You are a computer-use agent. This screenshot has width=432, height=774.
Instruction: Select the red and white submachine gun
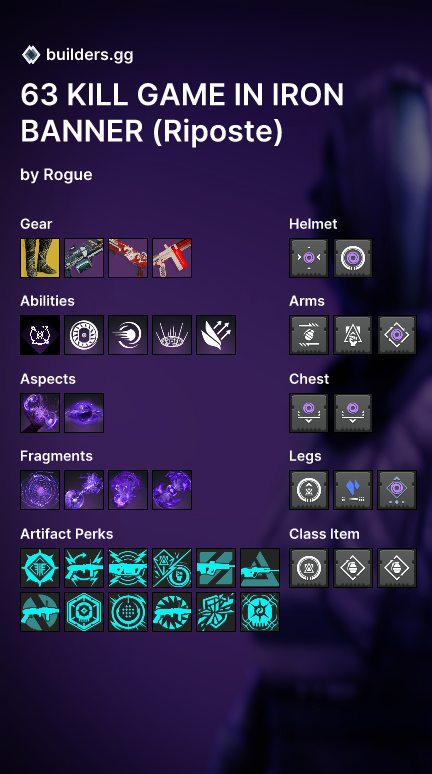pyautogui.click(x=172, y=258)
